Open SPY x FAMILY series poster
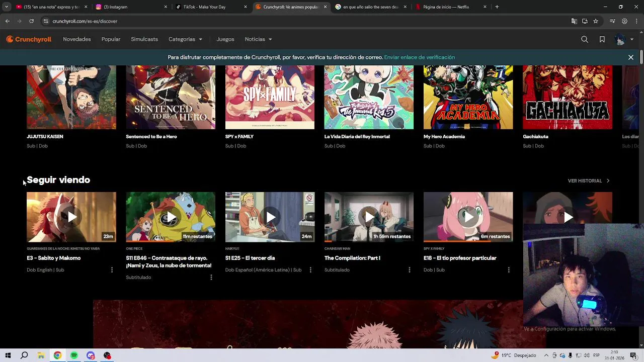The width and height of the screenshot is (644, 362). click(x=270, y=97)
